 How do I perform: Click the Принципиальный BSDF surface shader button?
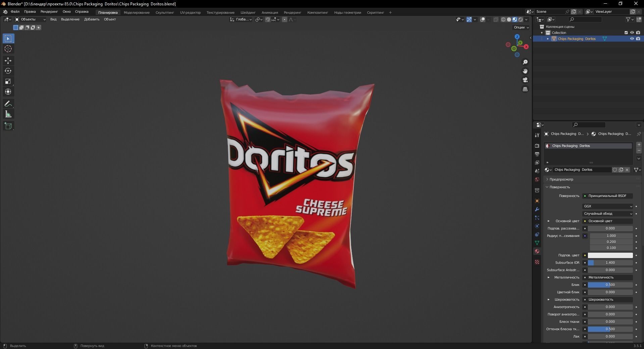[x=608, y=196]
